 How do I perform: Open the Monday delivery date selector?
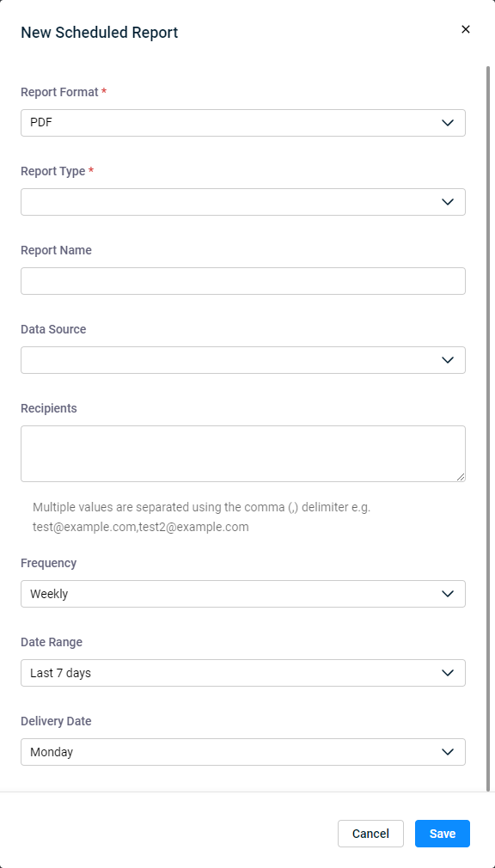(x=243, y=752)
